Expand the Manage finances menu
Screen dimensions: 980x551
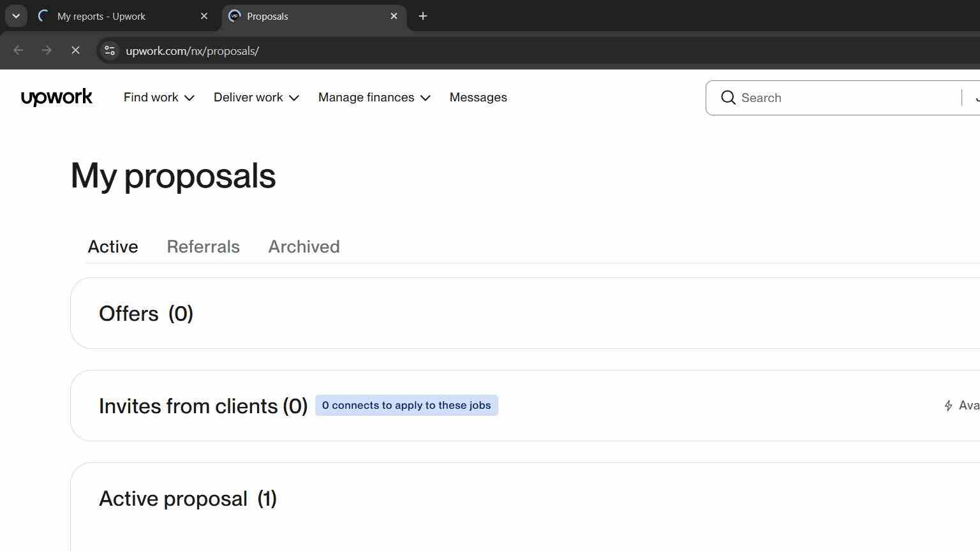tap(375, 98)
